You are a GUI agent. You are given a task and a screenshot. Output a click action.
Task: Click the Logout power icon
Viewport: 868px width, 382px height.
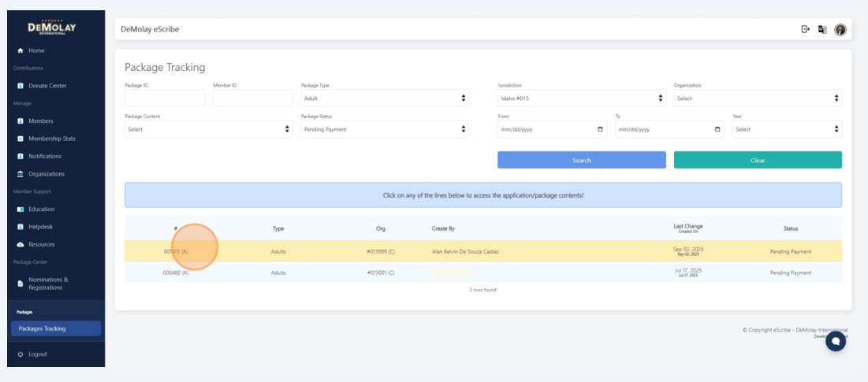coord(20,354)
